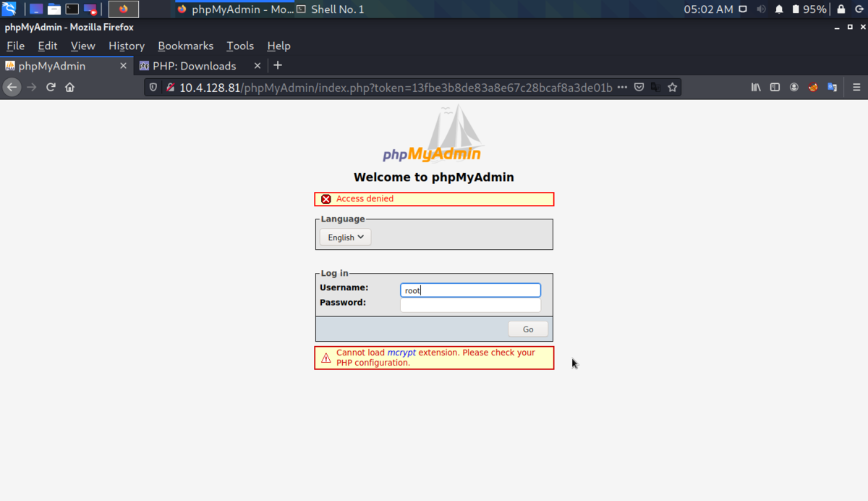Open the File menu
Viewport: 868px width, 501px height.
[15, 46]
